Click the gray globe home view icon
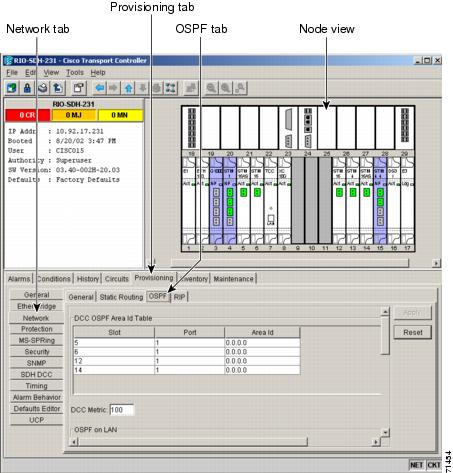The width and height of the screenshot is (453, 473). pos(157,88)
